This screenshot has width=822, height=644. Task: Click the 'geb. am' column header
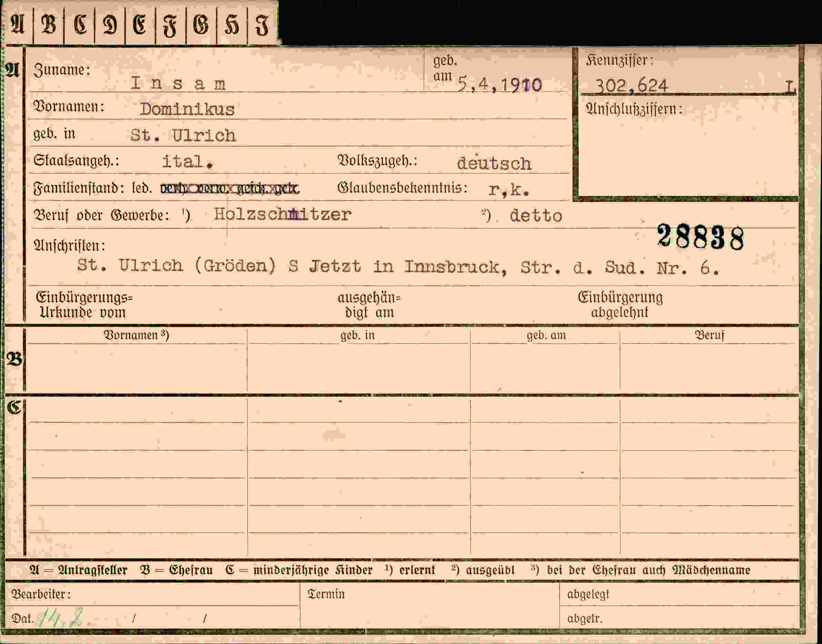547,335
